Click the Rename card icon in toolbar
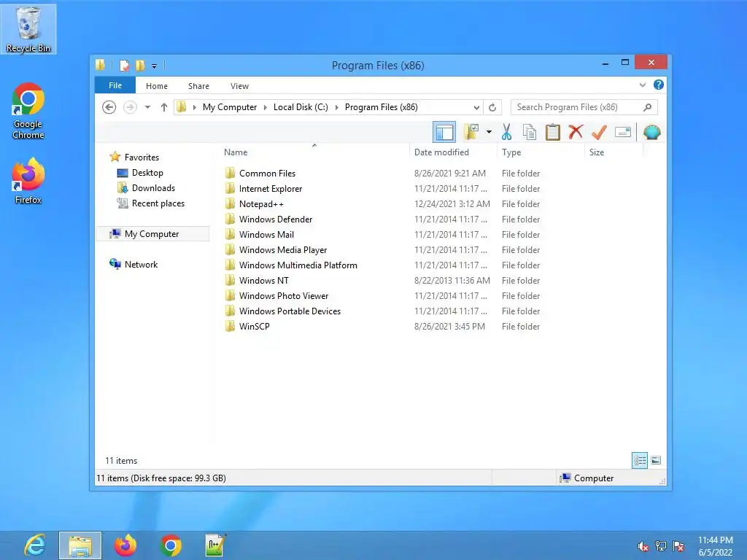This screenshot has width=747, height=560. pyautogui.click(x=623, y=132)
